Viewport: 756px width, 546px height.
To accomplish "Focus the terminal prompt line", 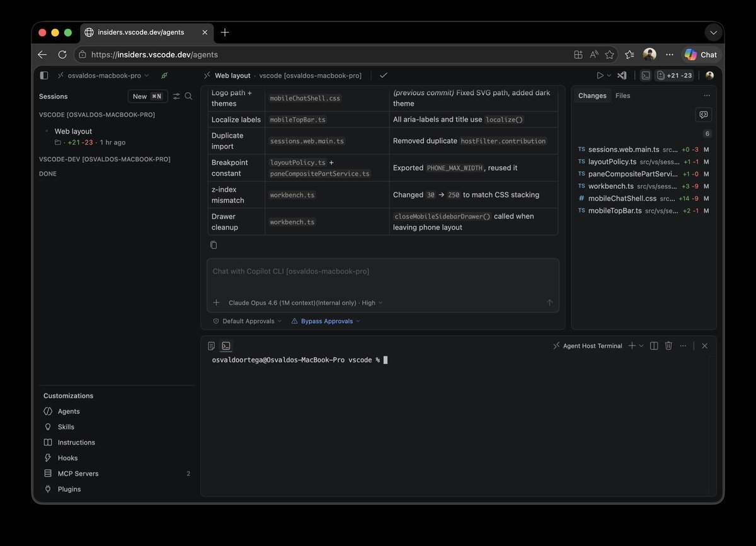I will coord(300,360).
